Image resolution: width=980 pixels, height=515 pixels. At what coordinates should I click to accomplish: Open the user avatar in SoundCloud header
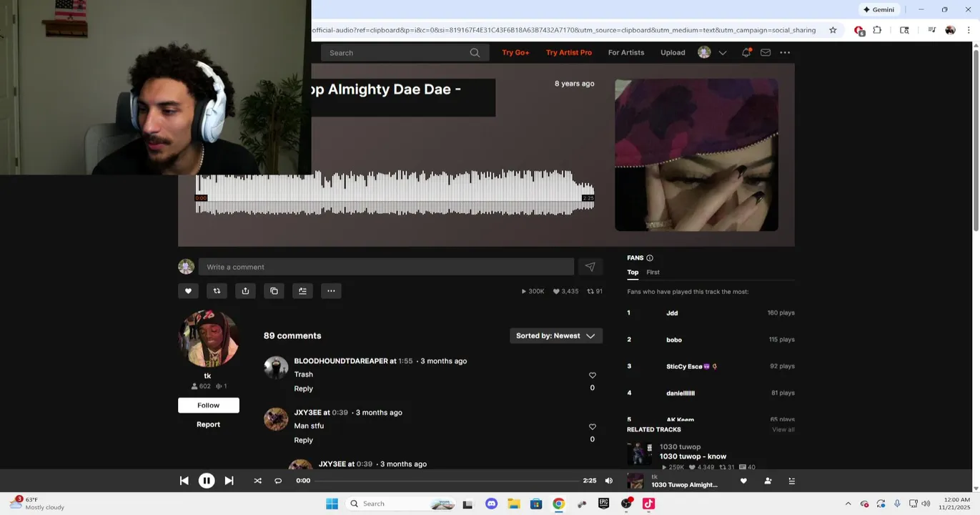704,52
